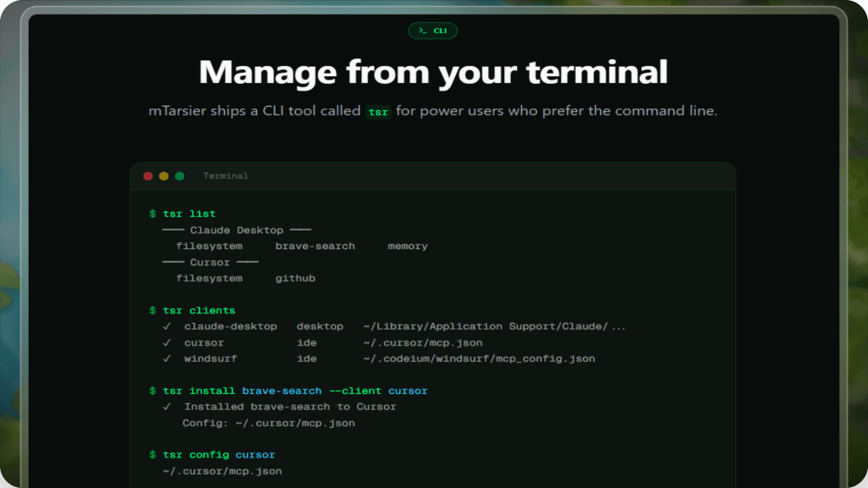Click the Claude Desktop section header
The width and height of the screenshot is (868, 488).
[236, 230]
